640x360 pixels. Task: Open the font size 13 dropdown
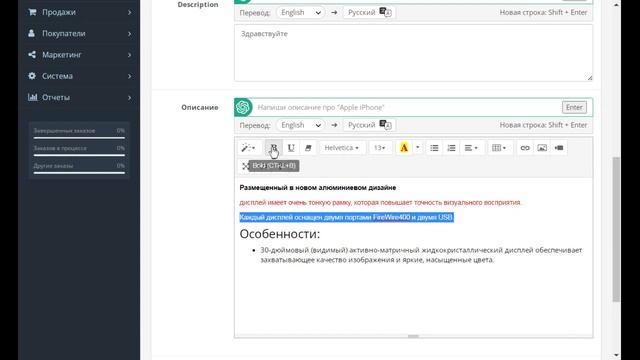(380, 148)
